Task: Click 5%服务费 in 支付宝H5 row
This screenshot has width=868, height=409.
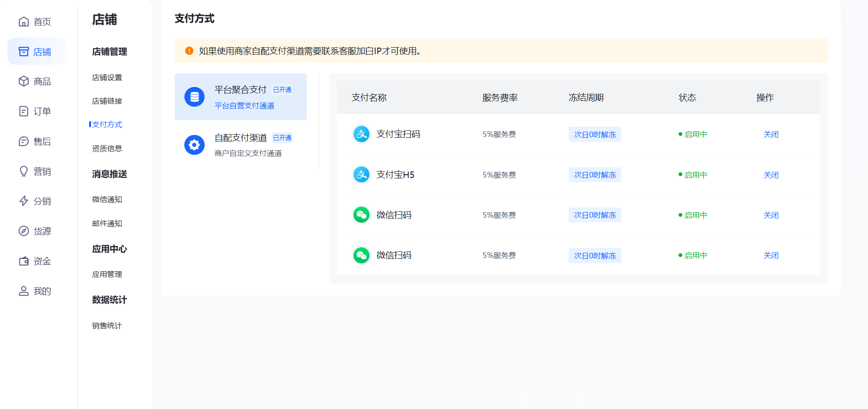Action: click(499, 175)
